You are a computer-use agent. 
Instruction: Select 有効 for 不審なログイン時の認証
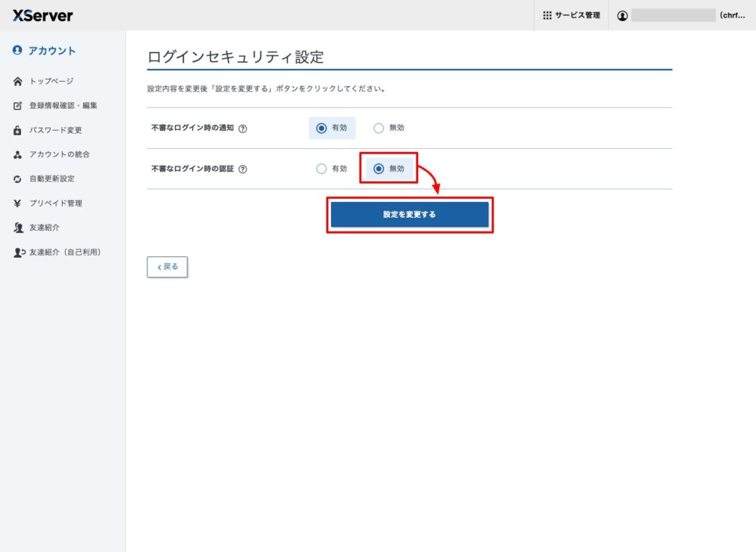[321, 169]
